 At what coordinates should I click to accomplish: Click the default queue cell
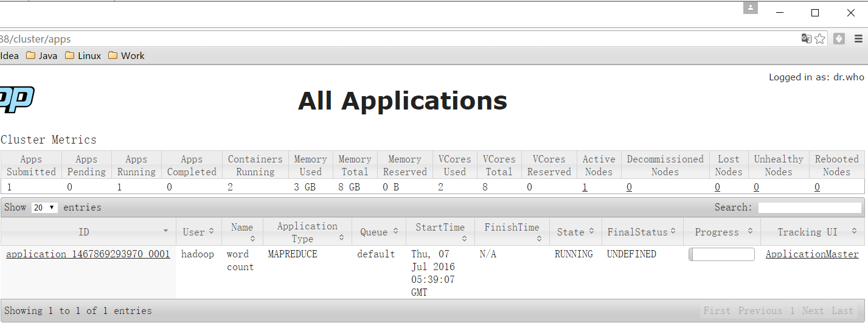pyautogui.click(x=376, y=254)
